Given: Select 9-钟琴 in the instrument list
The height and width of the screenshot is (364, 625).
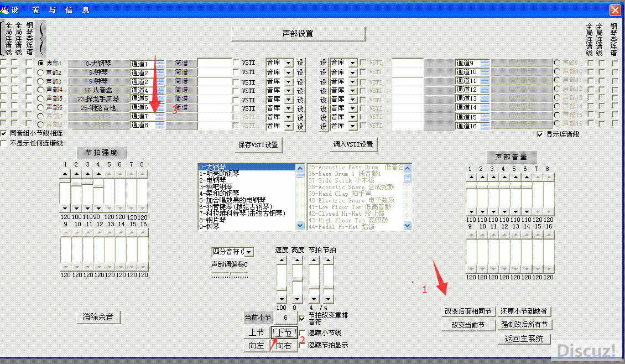Looking at the screenshot, I should (209, 226).
